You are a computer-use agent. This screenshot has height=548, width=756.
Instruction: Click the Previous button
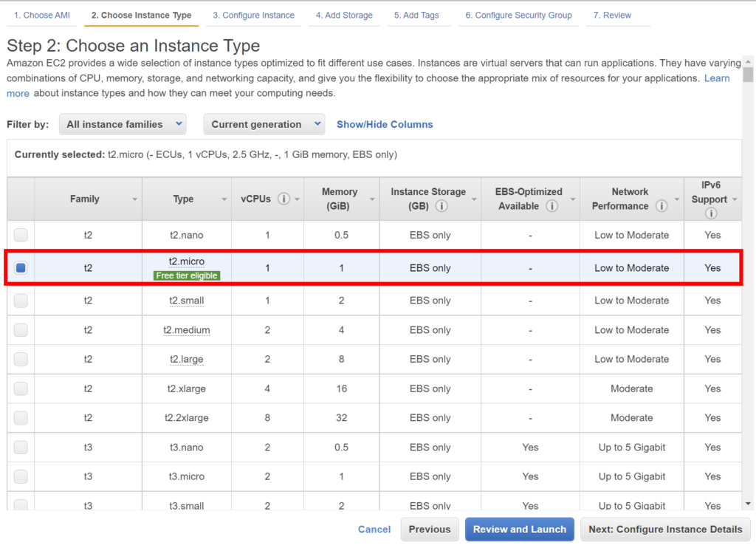coord(430,530)
